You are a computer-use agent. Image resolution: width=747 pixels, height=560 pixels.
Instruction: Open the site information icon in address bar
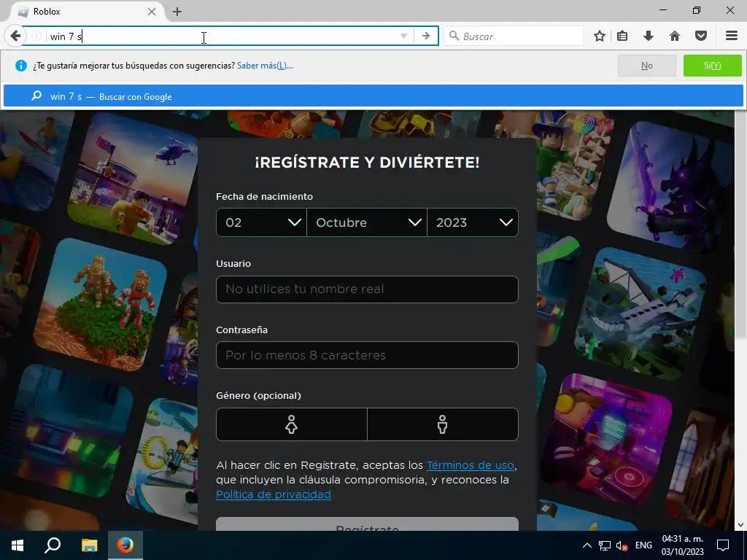coord(36,36)
